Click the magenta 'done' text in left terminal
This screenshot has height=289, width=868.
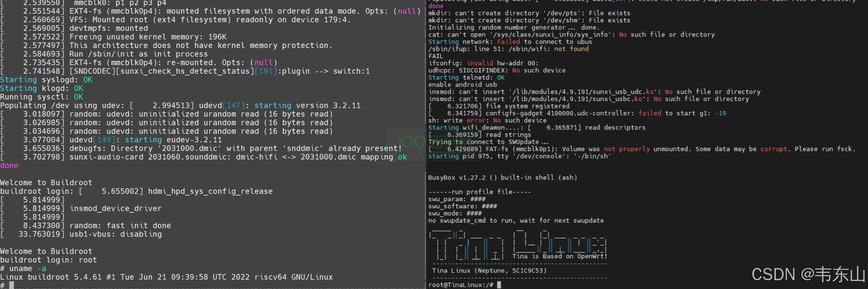coord(9,165)
